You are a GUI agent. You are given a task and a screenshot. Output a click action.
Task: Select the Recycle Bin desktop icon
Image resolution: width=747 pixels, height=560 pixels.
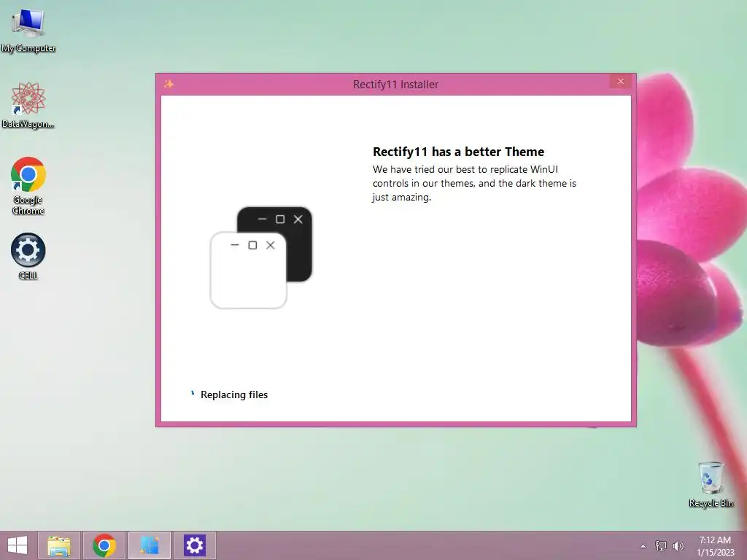pos(711,484)
